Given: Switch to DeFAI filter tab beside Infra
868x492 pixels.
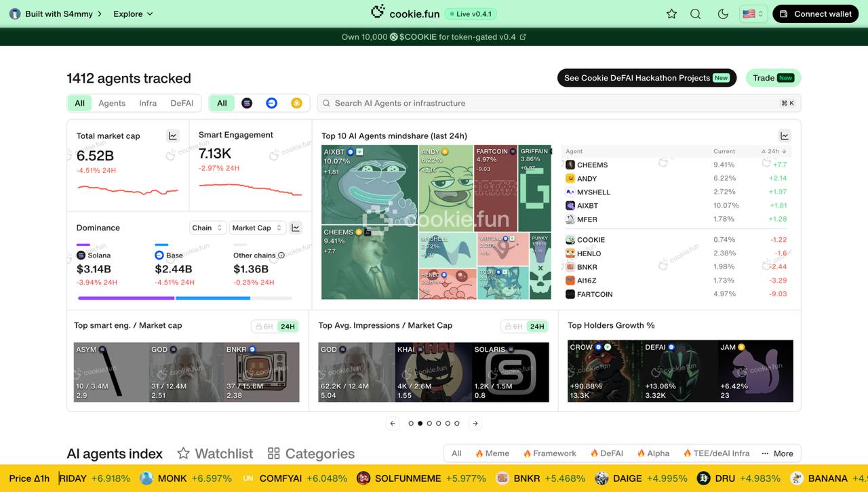Looking at the screenshot, I should pyautogui.click(x=182, y=103).
